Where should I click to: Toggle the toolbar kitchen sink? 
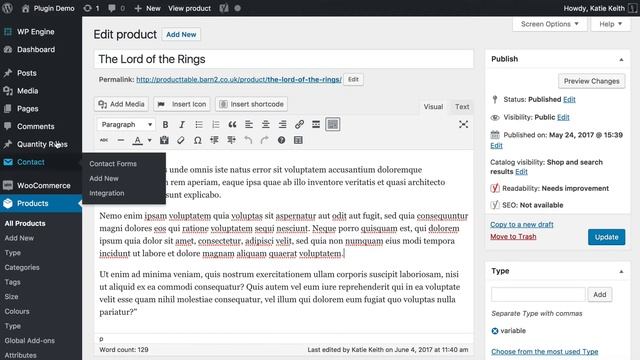(x=333, y=124)
